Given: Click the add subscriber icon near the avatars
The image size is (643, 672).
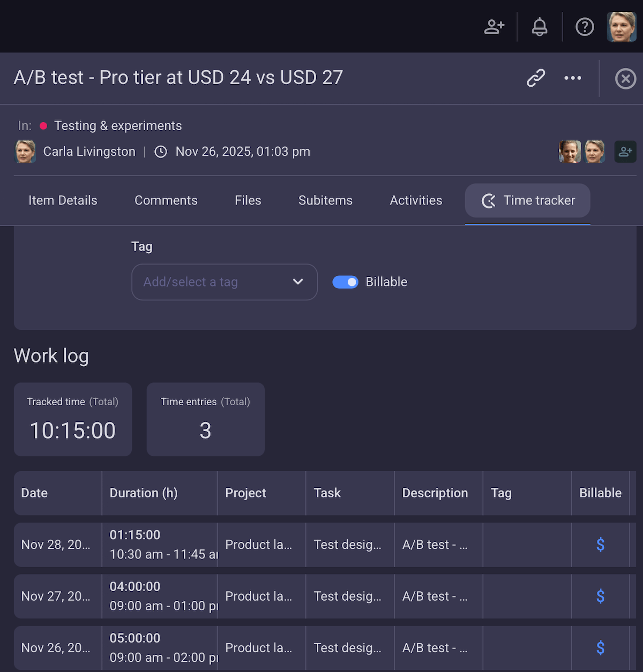Looking at the screenshot, I should [625, 152].
